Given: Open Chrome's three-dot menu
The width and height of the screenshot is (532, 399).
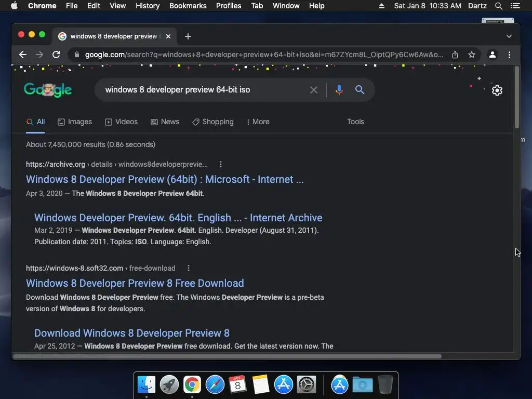Looking at the screenshot, I should click(x=509, y=55).
